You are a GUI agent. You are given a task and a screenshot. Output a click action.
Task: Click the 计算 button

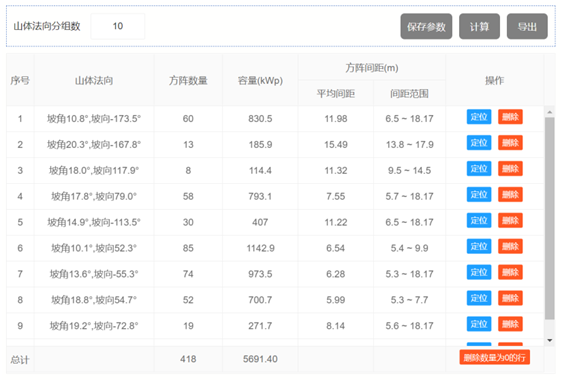point(479,26)
